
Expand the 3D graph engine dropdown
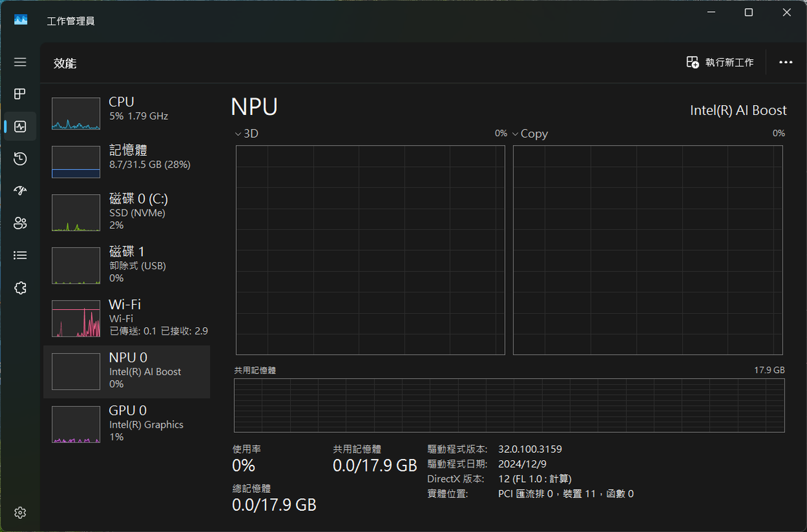tap(247, 134)
